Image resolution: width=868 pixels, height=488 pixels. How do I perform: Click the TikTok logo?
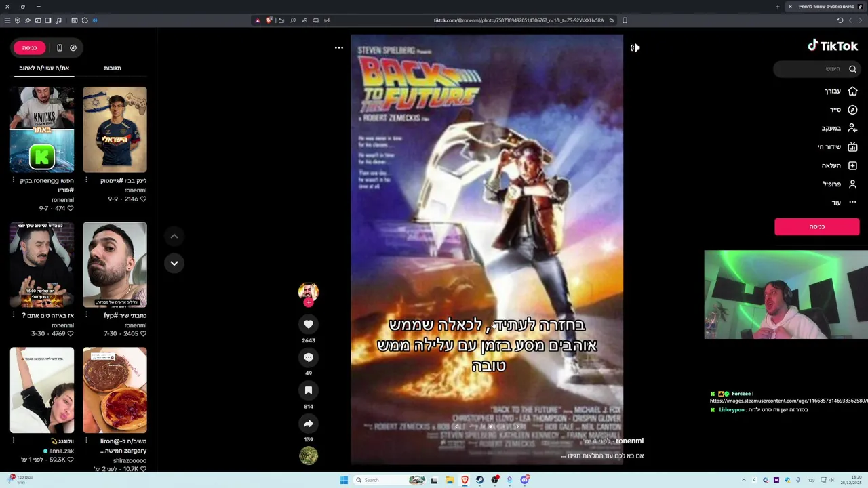tap(833, 46)
